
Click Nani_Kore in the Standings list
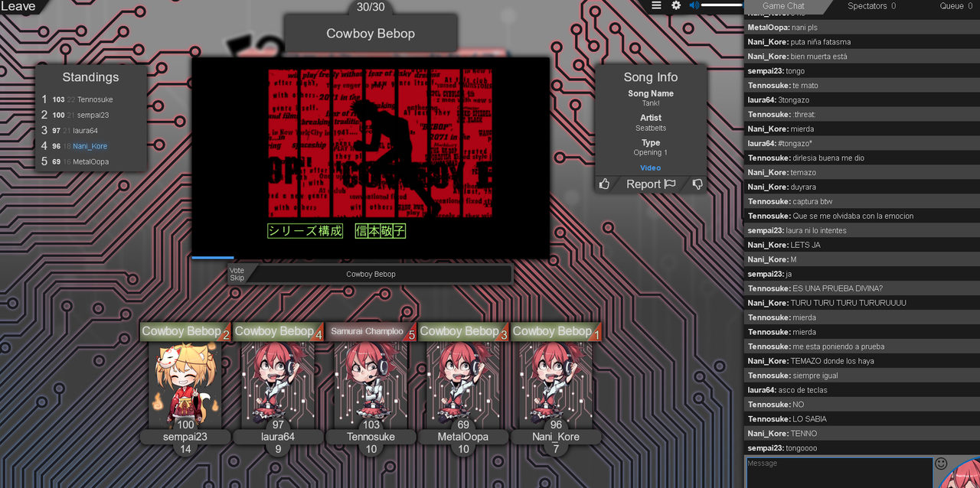(90, 146)
